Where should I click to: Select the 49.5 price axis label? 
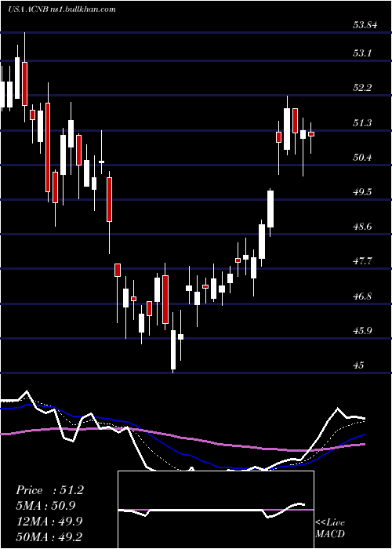point(362,192)
